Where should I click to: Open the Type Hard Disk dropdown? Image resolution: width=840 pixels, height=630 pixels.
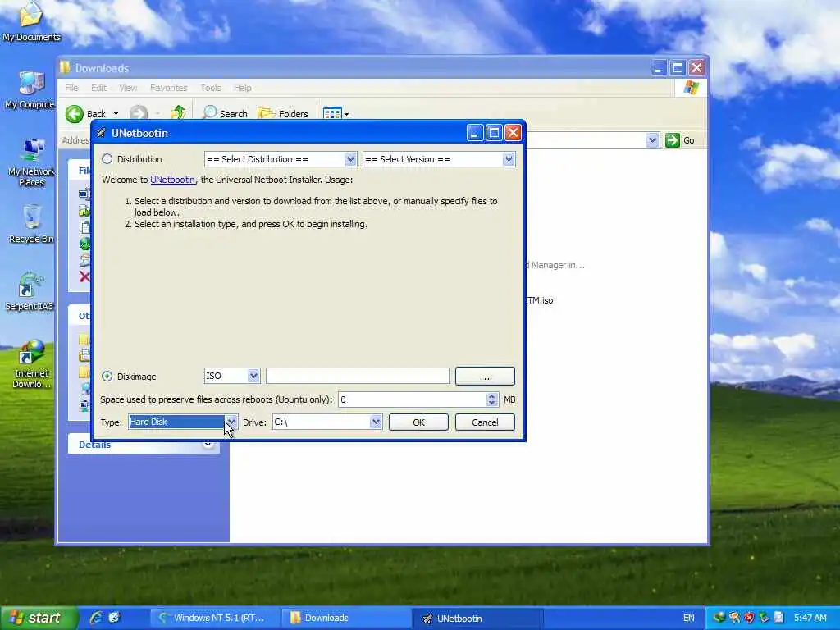click(x=182, y=422)
